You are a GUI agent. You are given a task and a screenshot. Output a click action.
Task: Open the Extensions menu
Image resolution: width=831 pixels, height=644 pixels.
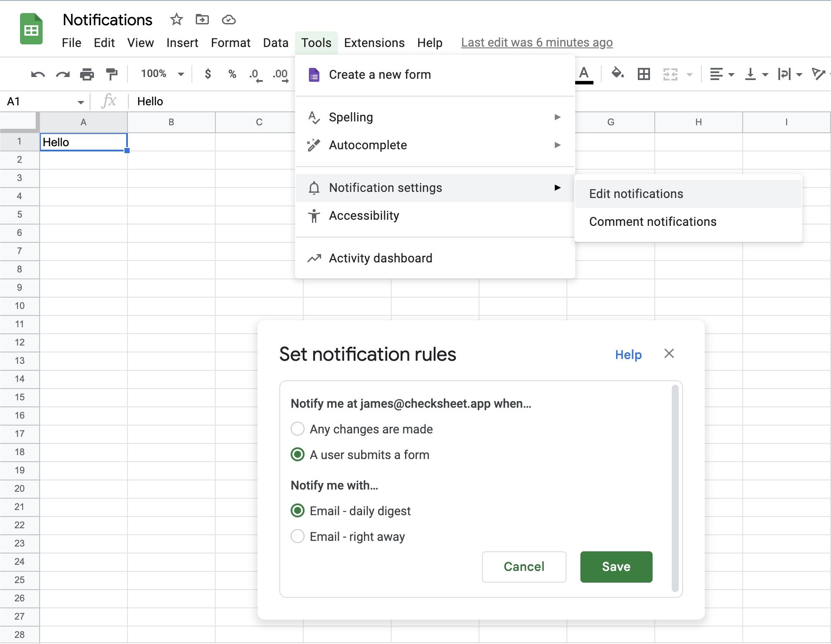[374, 43]
